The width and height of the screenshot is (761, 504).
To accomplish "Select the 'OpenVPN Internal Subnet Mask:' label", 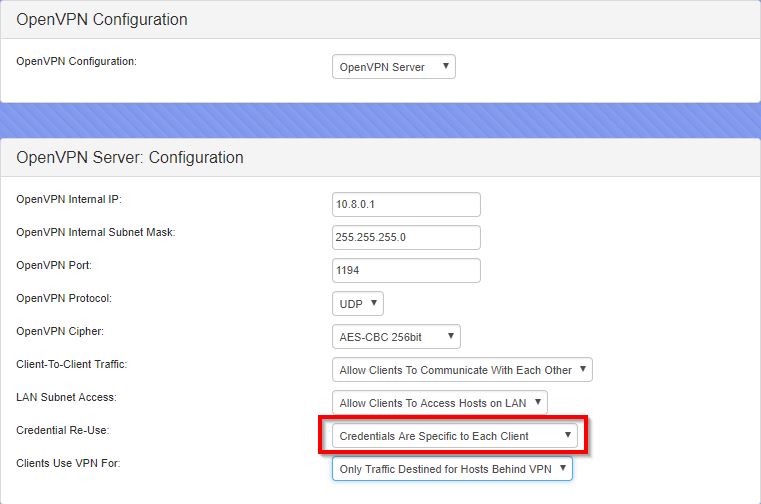I will pos(96,232).
